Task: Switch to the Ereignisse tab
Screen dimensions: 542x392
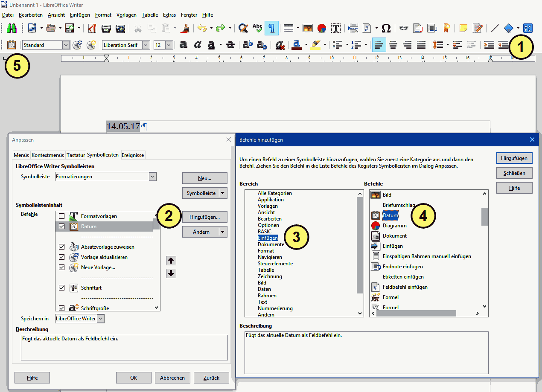Action: click(x=133, y=155)
